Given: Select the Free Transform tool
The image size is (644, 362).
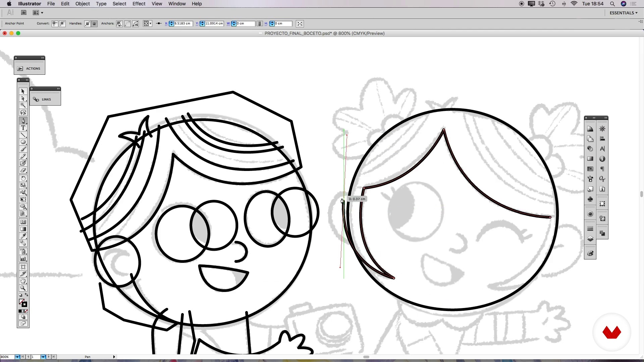Looking at the screenshot, I should [23, 199].
